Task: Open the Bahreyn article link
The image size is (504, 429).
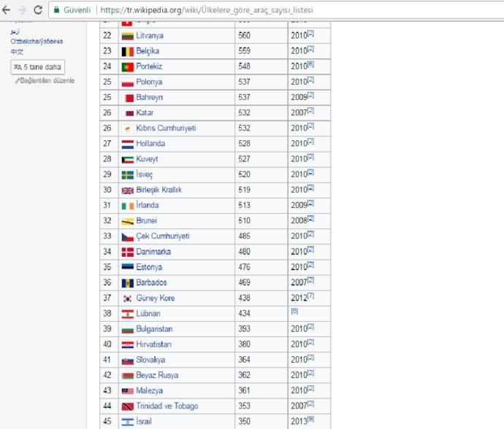Action: [x=150, y=97]
